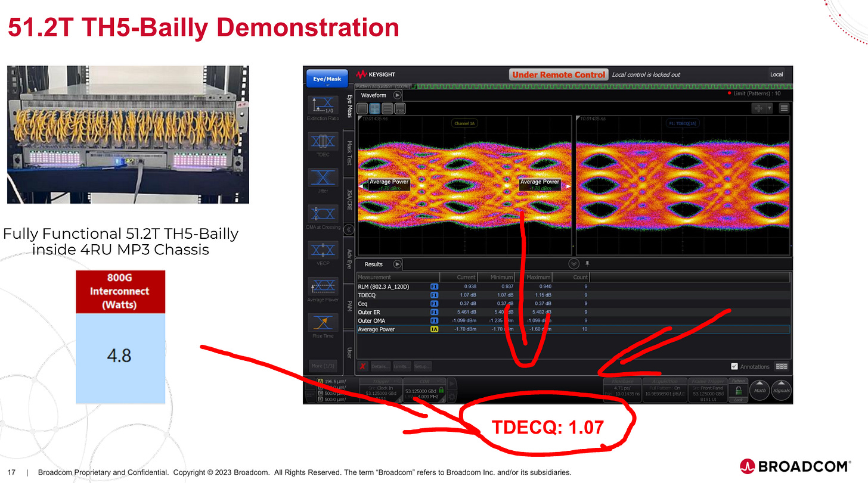The height and width of the screenshot is (483, 868).
Task: Switch to the Mask Test vertical tab
Action: click(x=349, y=152)
